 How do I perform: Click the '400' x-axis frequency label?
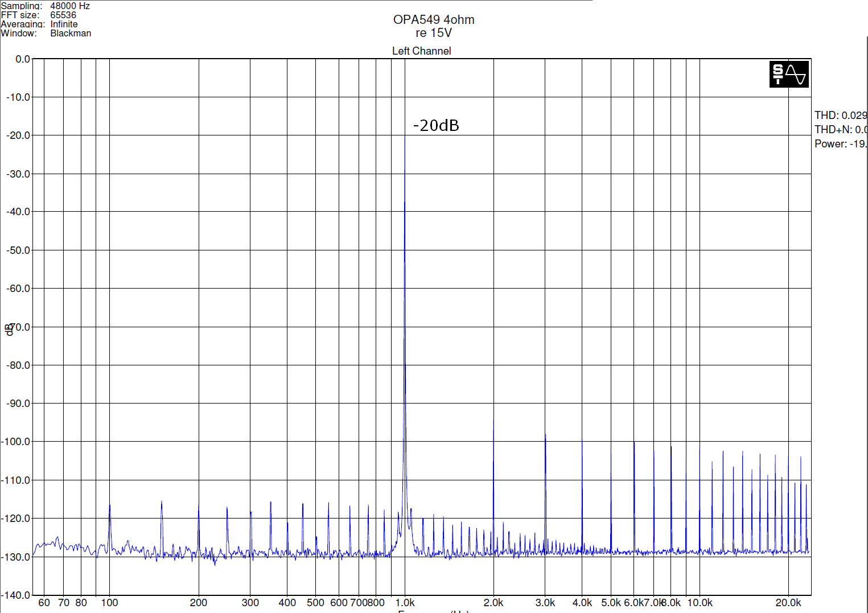click(287, 603)
